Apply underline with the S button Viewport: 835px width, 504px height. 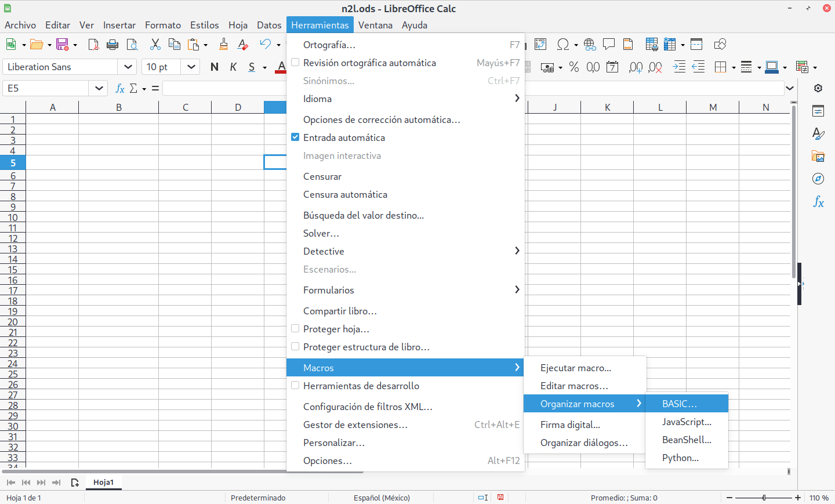click(252, 67)
